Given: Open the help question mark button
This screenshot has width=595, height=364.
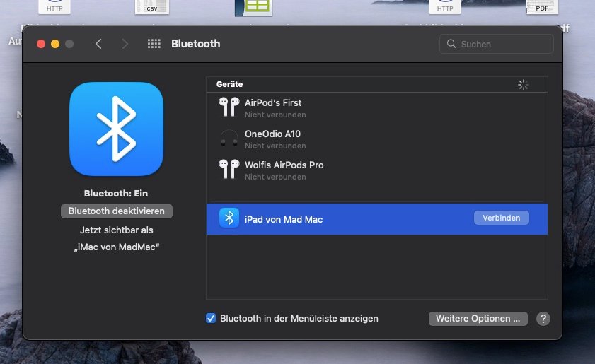Looking at the screenshot, I should pos(543,319).
